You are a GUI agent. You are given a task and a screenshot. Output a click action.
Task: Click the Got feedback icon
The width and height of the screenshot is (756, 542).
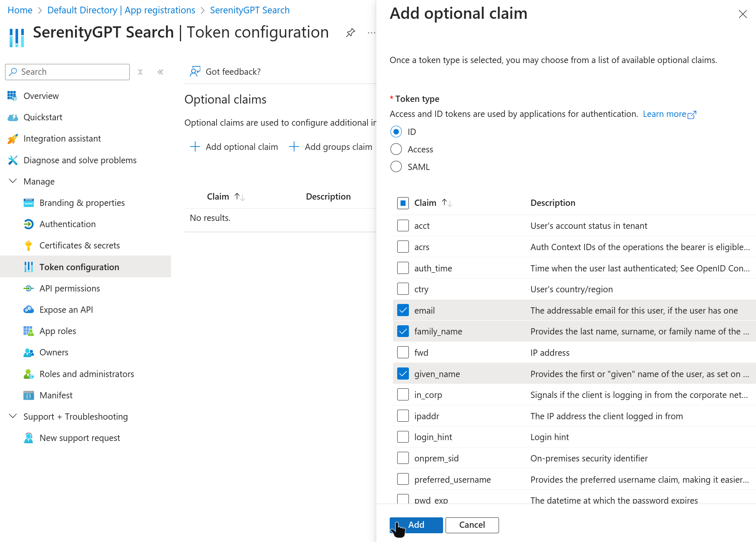click(x=195, y=71)
